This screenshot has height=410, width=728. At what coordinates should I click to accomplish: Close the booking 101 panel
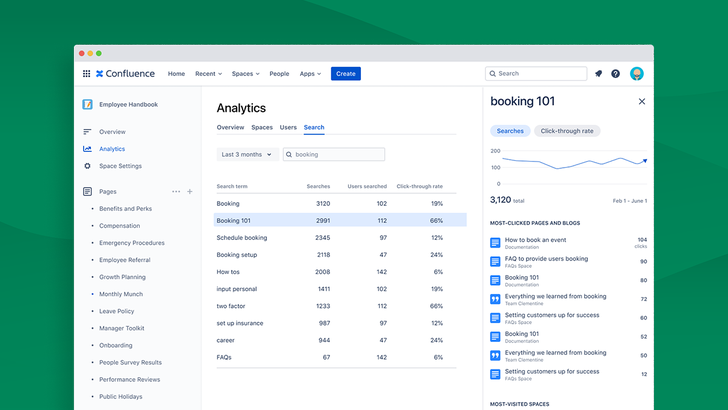coord(642,101)
